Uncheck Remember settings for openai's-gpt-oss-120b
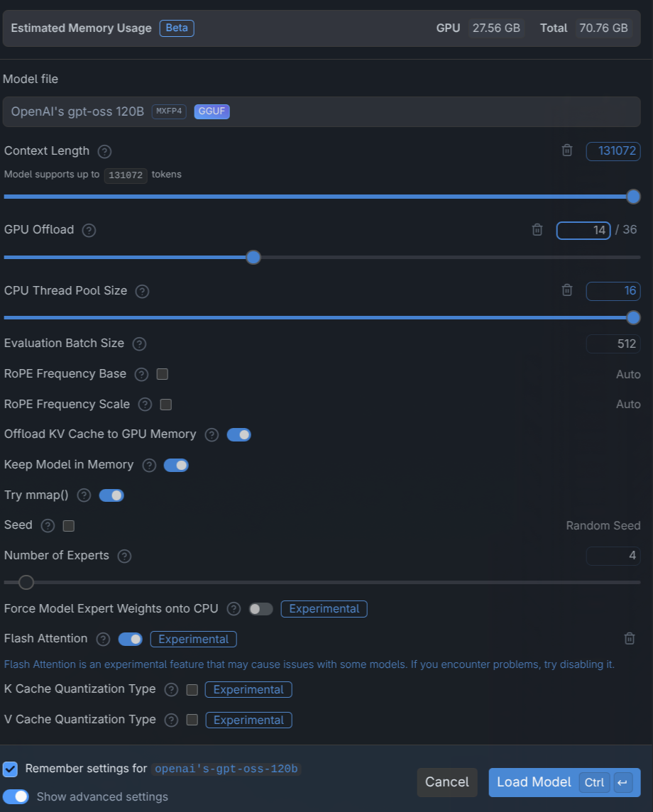Screen dimensions: 653x812 pos(10,769)
